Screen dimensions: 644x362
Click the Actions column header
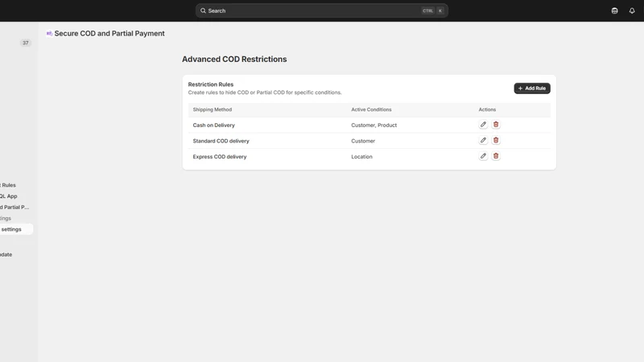[487, 109]
